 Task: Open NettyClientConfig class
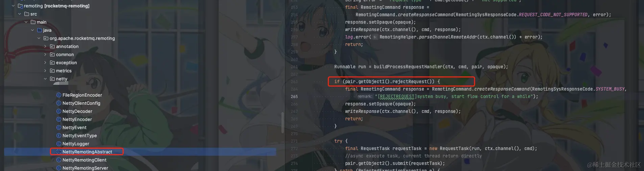[x=81, y=103]
